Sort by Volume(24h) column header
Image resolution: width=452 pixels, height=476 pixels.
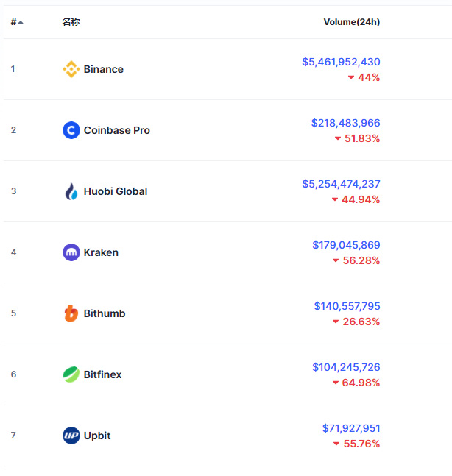[352, 22]
